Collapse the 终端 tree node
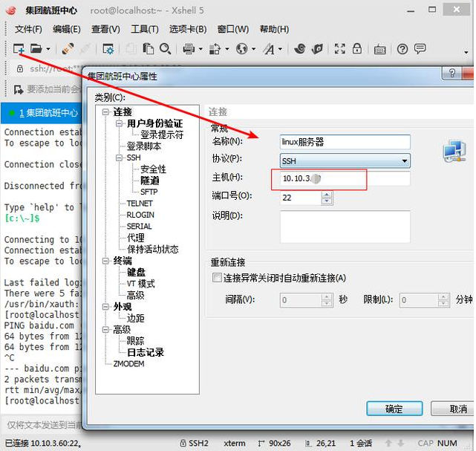This screenshot has height=451, width=476. tap(105, 261)
